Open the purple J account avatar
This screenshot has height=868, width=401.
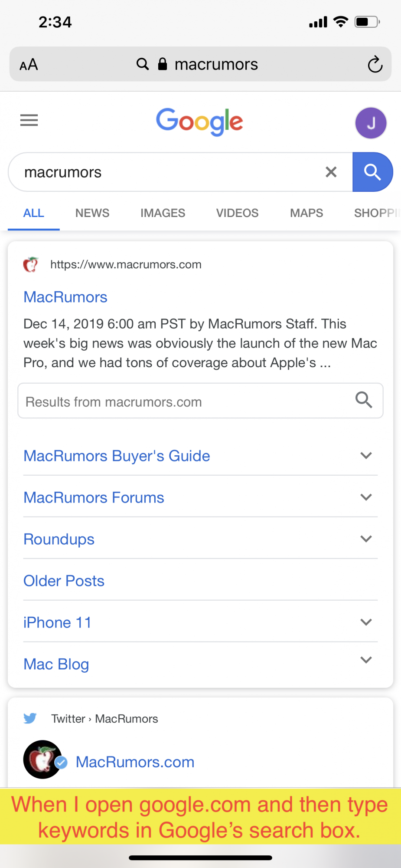point(371,123)
